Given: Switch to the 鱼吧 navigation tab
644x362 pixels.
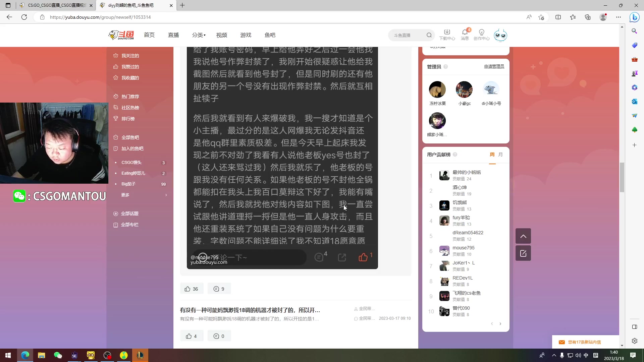Looking at the screenshot, I should (270, 35).
